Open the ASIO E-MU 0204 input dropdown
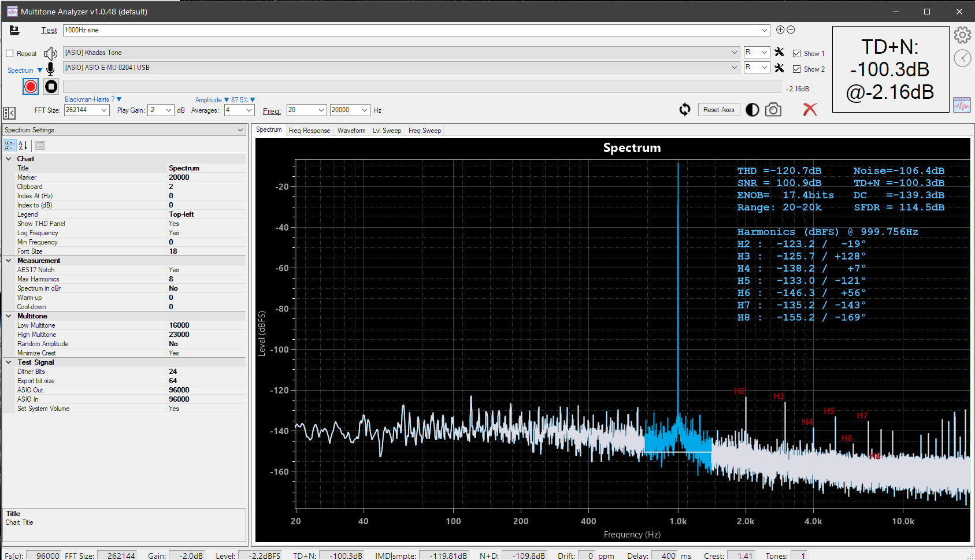 tap(735, 67)
